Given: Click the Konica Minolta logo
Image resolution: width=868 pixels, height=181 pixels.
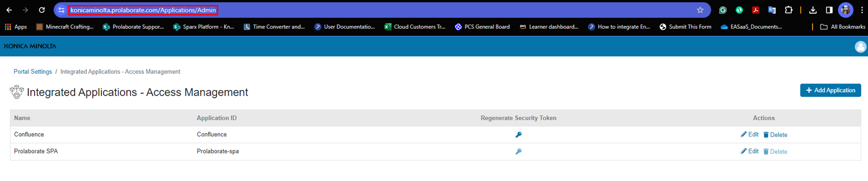Looking at the screenshot, I should click(30, 46).
